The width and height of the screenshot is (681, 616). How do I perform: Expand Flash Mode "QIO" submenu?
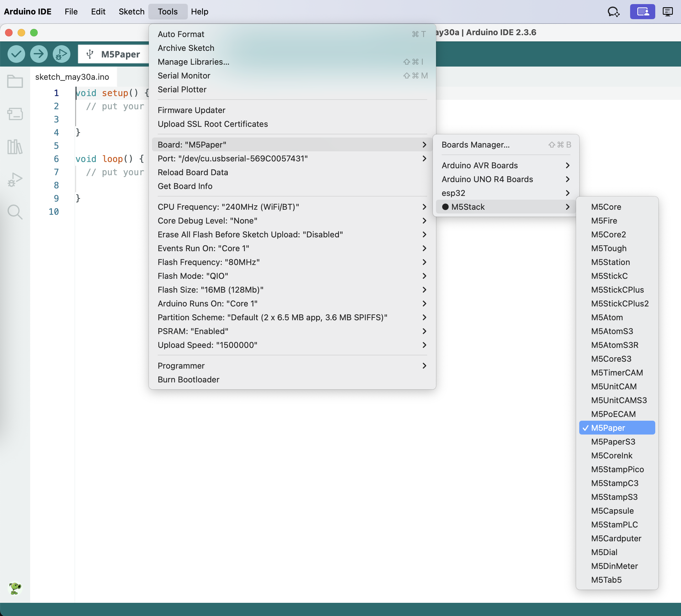click(292, 276)
